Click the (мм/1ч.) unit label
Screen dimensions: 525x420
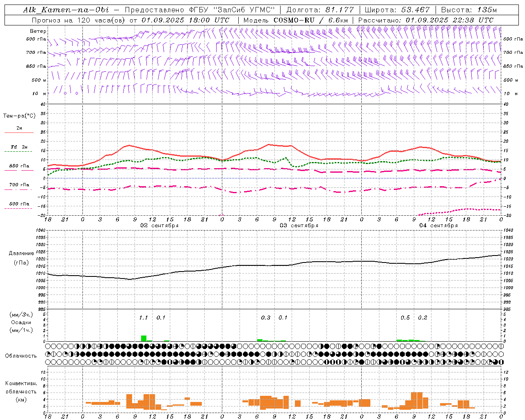[x=21, y=330]
